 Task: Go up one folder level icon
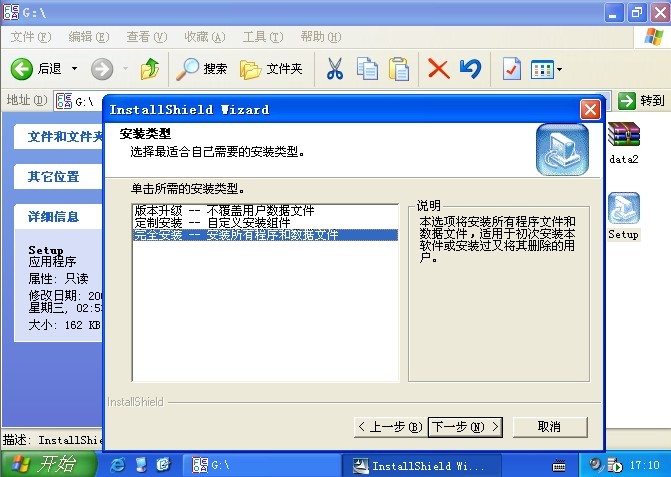(150, 69)
